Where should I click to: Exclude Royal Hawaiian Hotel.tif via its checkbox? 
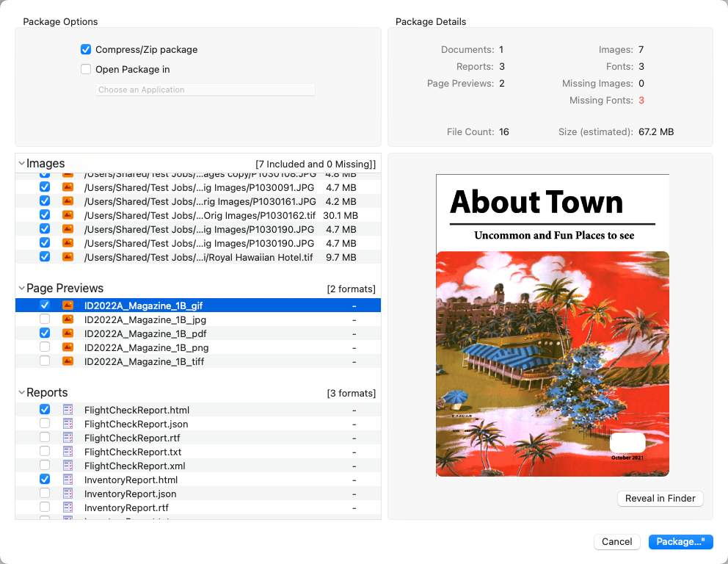[45, 256]
